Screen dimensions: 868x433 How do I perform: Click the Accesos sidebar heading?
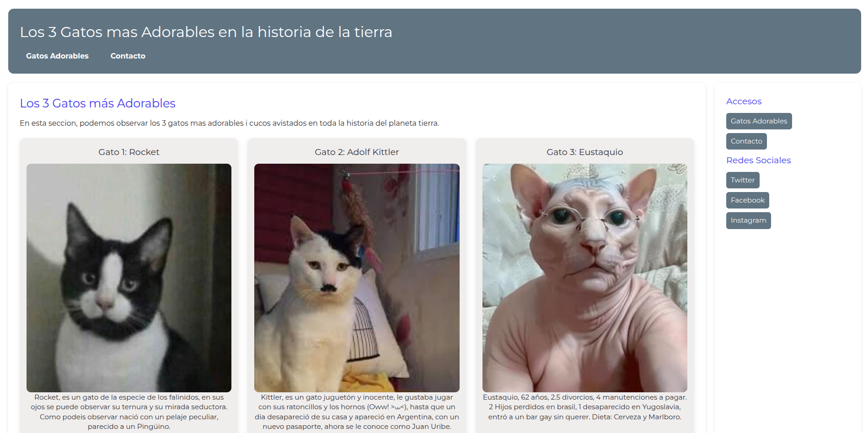point(744,102)
